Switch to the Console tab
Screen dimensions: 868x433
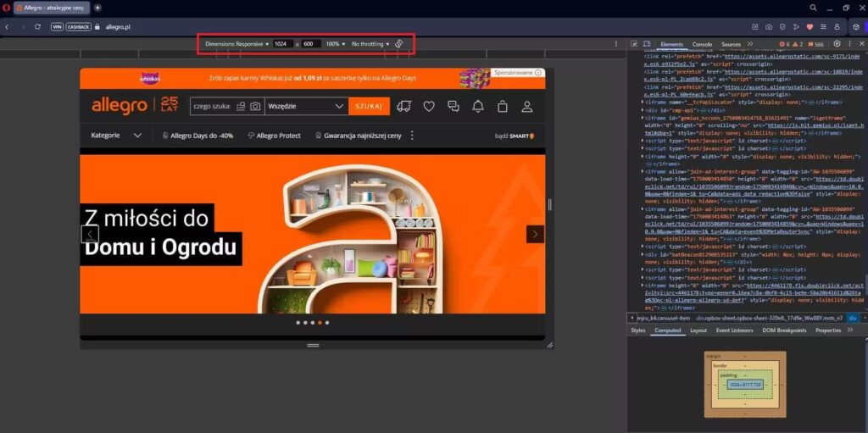click(702, 44)
